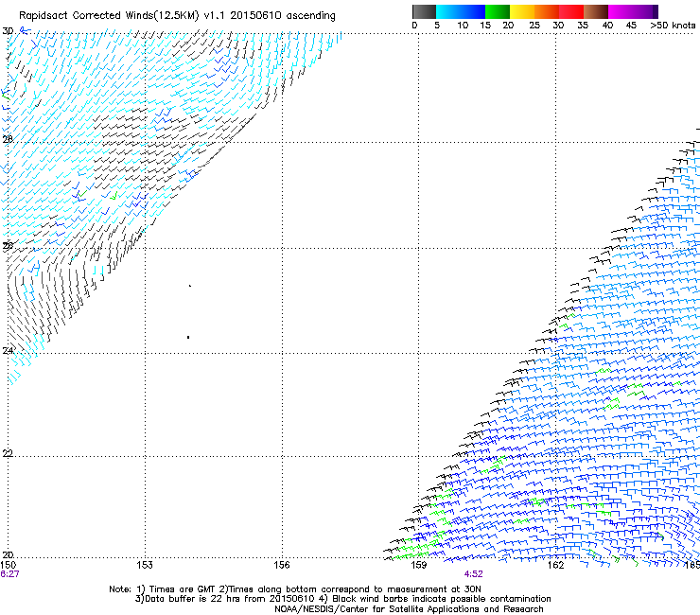Image resolution: width=700 pixels, height=615 pixels.
Task: Click the '15' legend scale number
Action: 485,26
